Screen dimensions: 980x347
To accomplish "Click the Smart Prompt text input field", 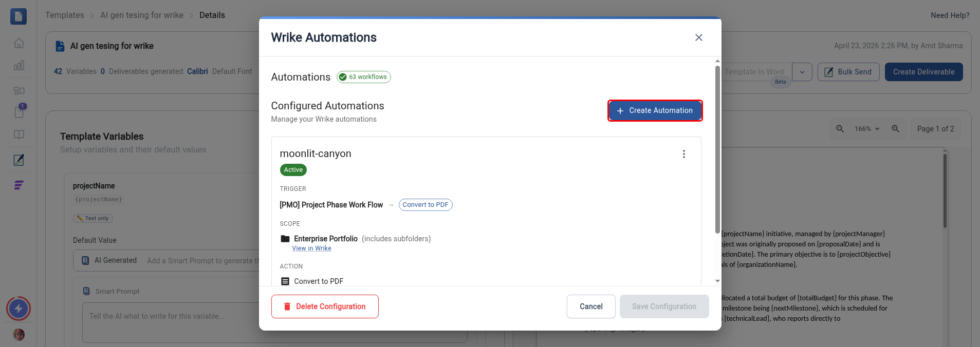I will click(275, 322).
